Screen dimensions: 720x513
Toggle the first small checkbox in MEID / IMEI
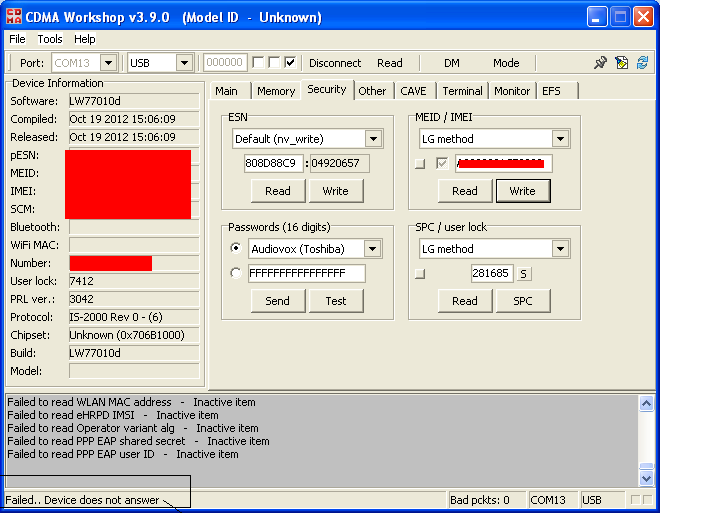click(x=420, y=164)
